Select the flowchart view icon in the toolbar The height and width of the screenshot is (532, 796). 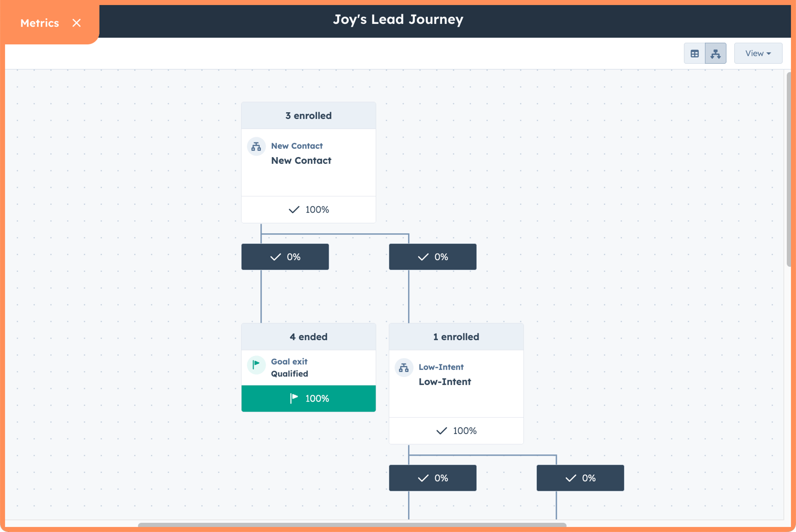pyautogui.click(x=715, y=53)
